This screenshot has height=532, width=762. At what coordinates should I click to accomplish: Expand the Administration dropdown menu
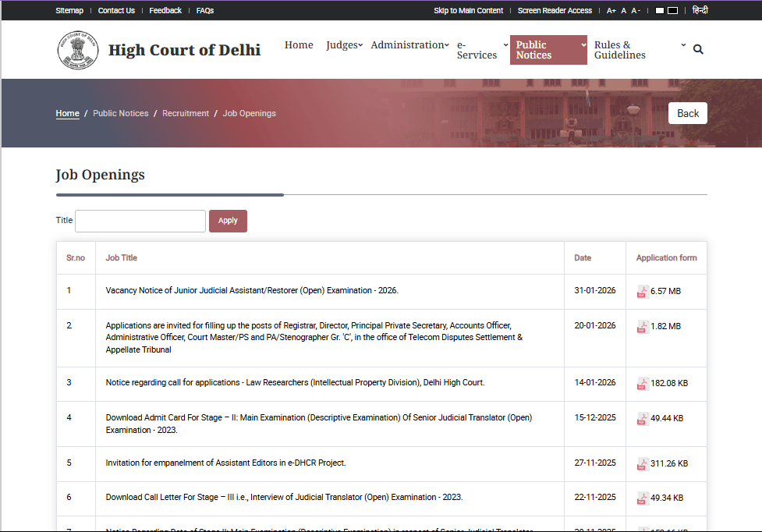[x=406, y=45]
